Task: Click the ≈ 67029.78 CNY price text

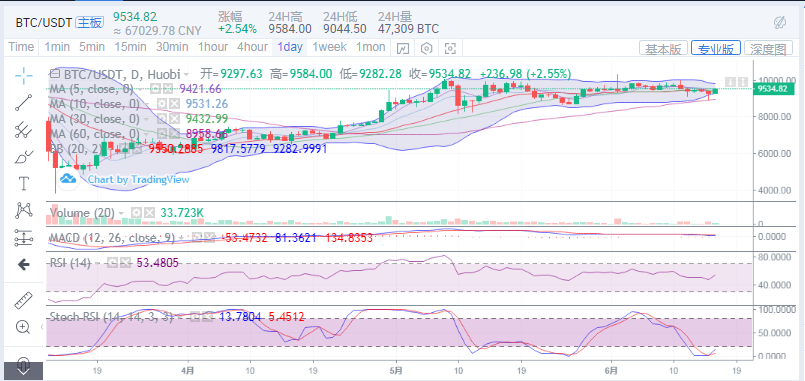Action: 158,31
